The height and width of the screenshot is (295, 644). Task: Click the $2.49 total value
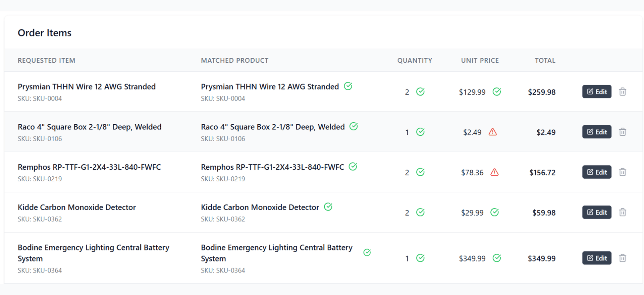(546, 132)
